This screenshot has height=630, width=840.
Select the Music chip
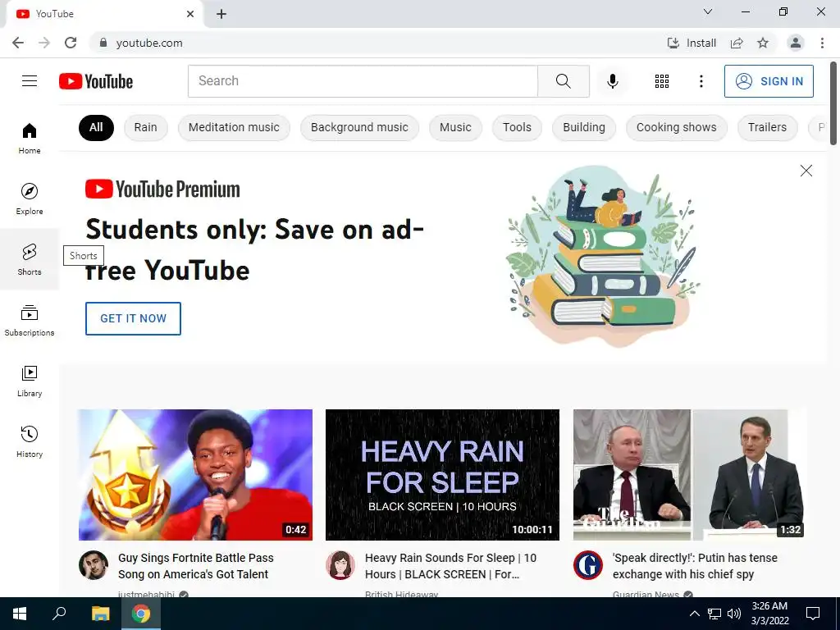point(455,127)
